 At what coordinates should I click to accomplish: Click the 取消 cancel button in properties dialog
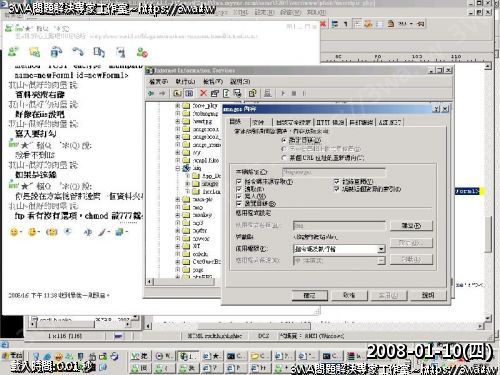coord(349,295)
